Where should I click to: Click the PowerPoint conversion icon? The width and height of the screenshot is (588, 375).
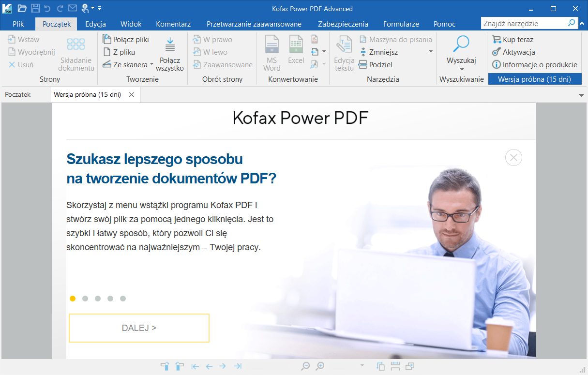pos(315,39)
